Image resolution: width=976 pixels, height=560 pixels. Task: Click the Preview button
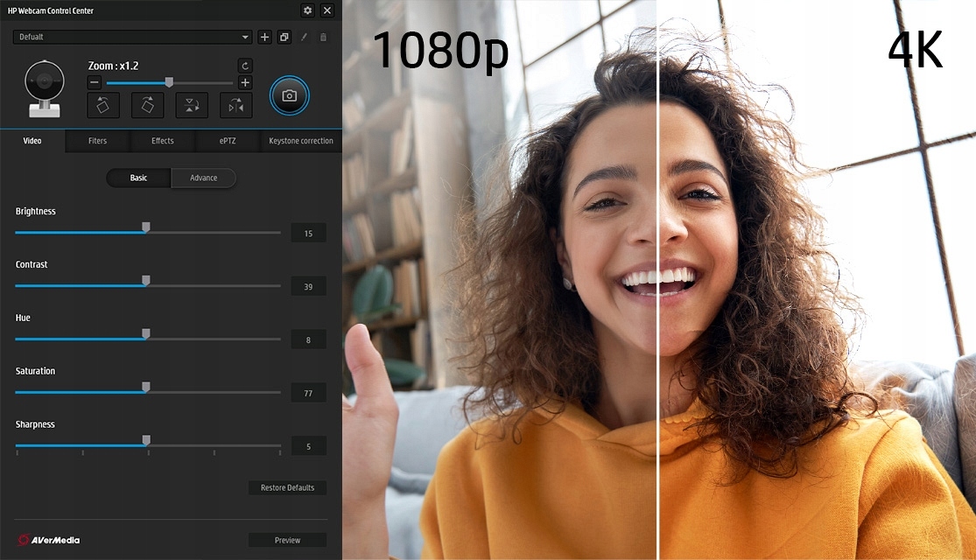click(287, 540)
